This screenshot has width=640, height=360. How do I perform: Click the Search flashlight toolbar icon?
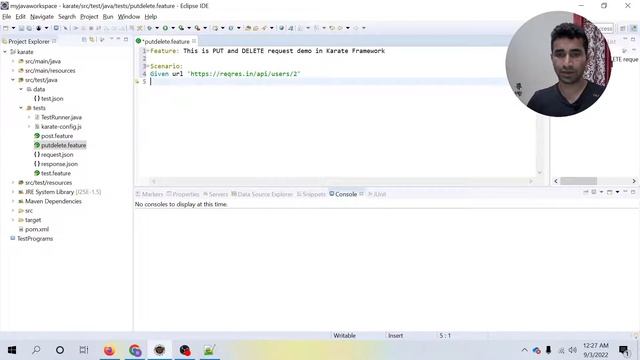point(264,28)
